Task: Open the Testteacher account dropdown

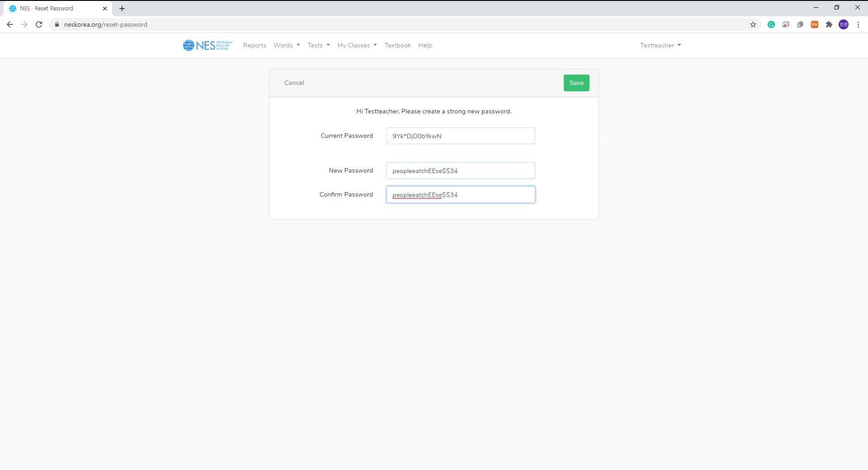Action: click(660, 45)
